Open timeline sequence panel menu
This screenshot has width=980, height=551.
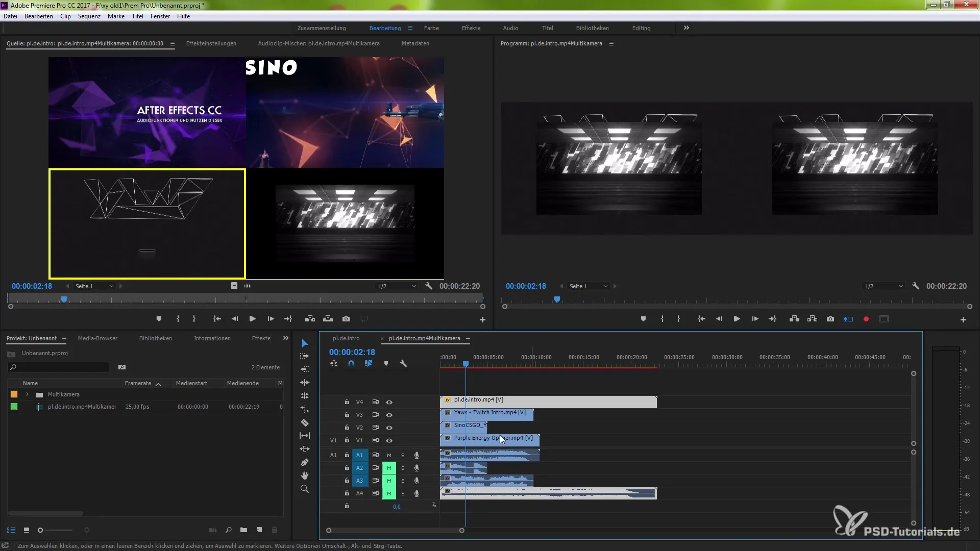click(468, 339)
